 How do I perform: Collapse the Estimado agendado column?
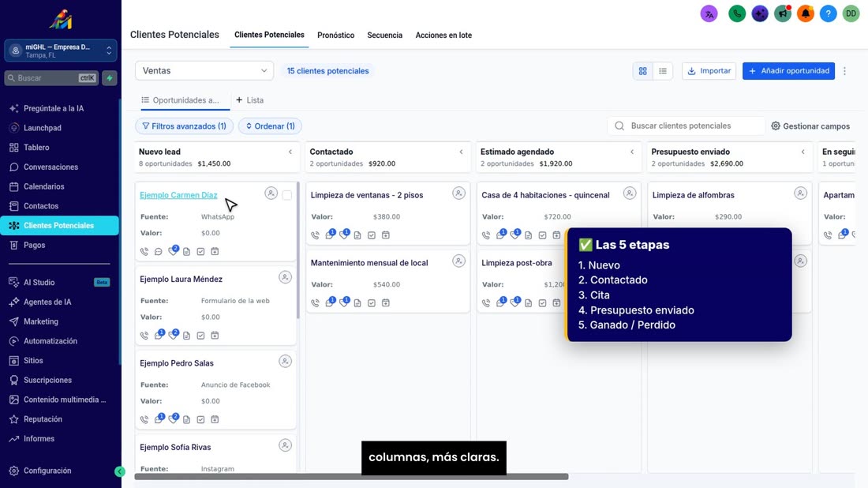point(632,152)
